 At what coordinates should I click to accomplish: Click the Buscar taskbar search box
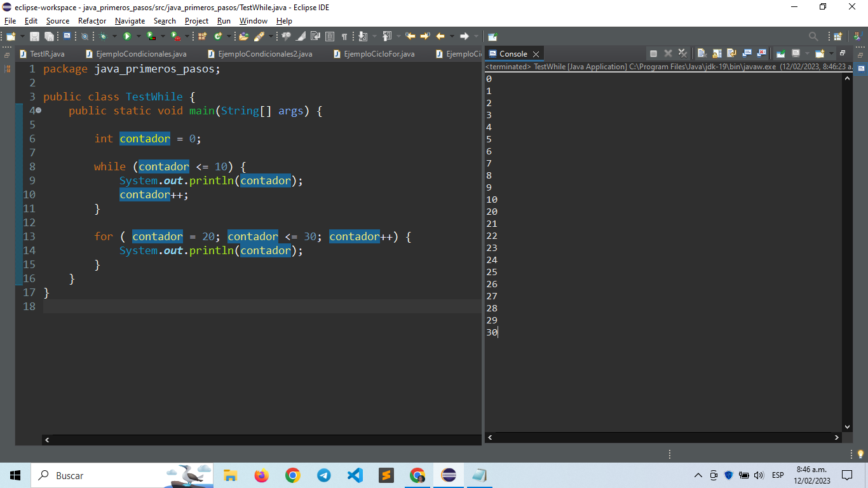(122, 475)
